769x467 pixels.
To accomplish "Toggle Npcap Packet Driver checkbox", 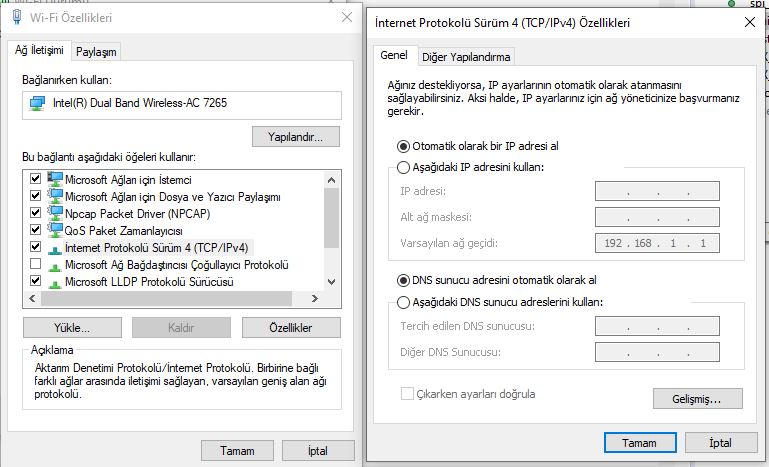I will (35, 212).
